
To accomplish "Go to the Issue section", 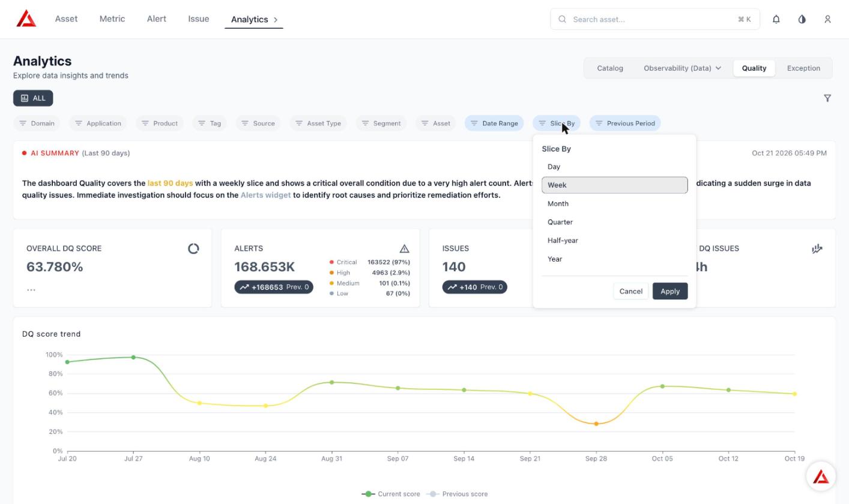I will [x=199, y=19].
